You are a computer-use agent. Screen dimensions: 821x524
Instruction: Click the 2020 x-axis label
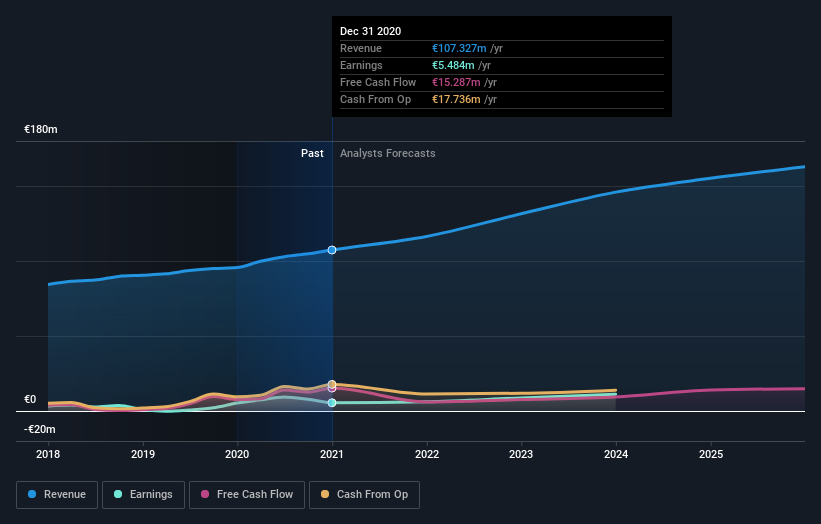237,454
